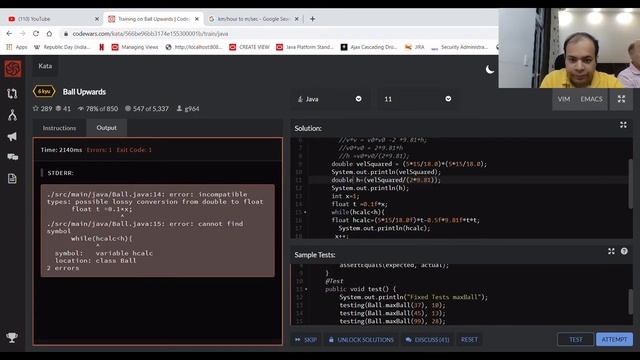
Task: Switch to the Codewars Training browser tab
Action: click(x=153, y=19)
